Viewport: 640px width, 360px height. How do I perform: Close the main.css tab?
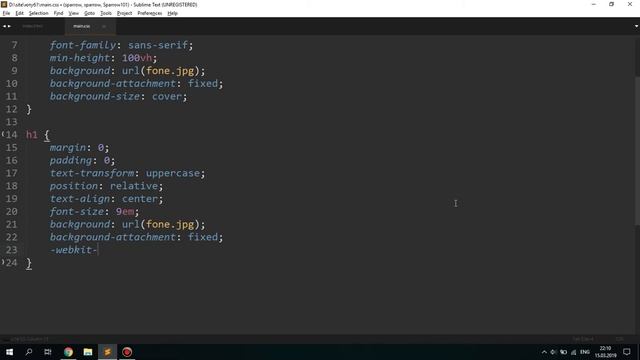(x=104, y=27)
